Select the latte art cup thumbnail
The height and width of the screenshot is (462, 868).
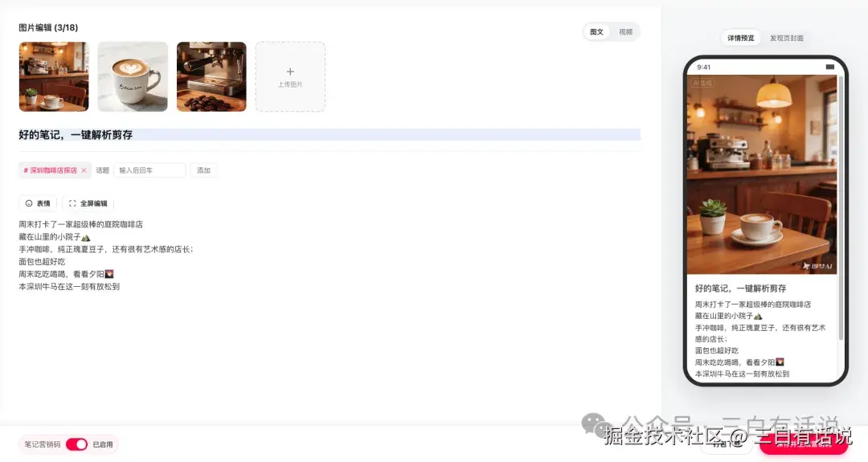(x=133, y=76)
